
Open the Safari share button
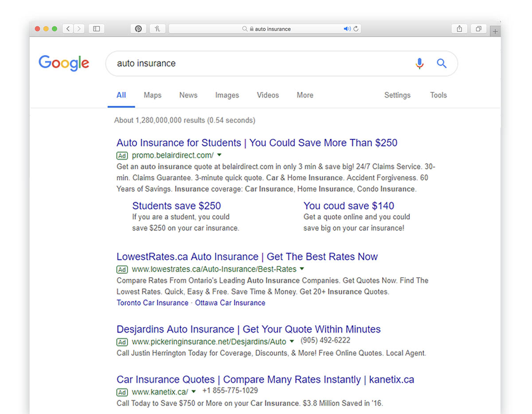pos(459,29)
